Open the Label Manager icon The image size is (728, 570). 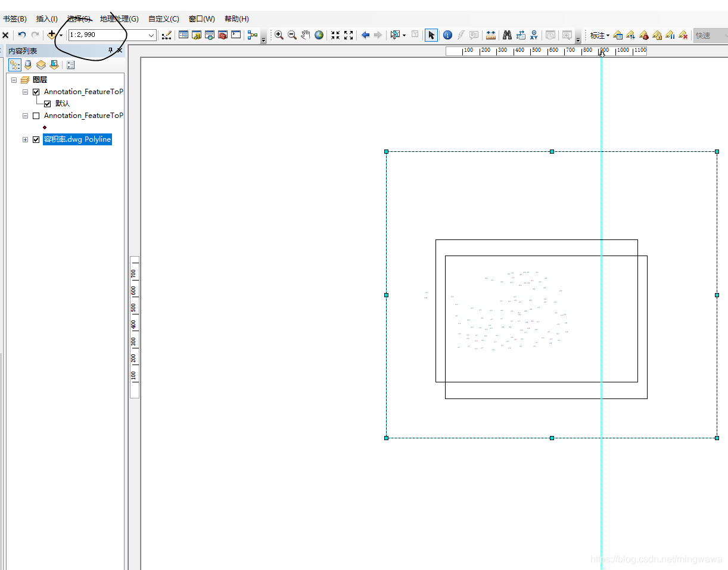coord(618,35)
